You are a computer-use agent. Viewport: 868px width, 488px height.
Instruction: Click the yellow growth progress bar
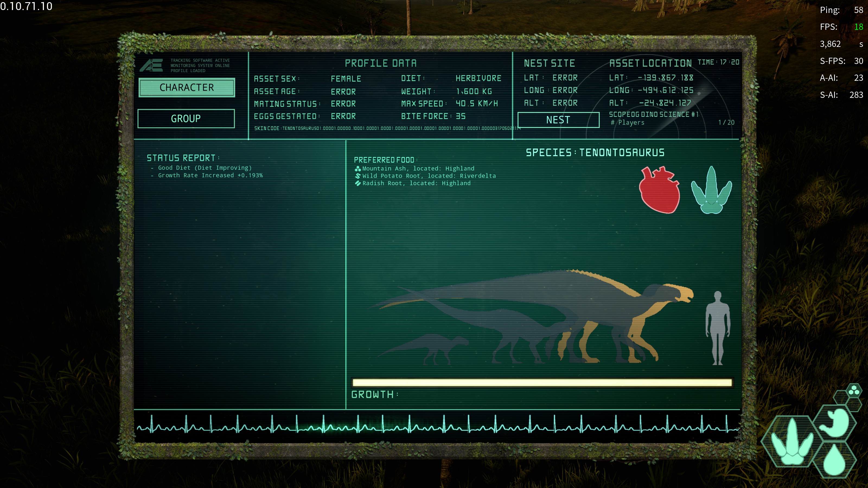(542, 382)
